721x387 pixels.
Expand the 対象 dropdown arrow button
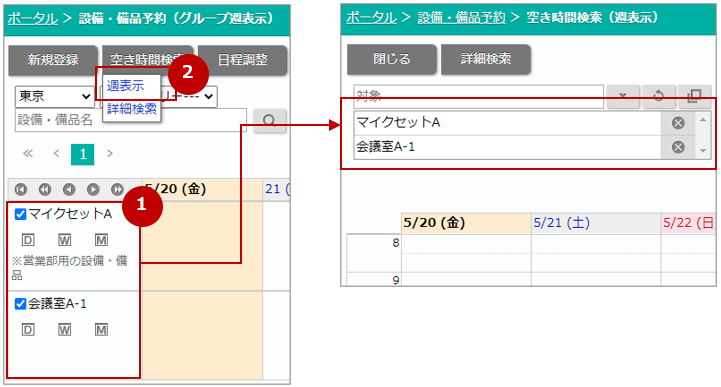point(623,96)
